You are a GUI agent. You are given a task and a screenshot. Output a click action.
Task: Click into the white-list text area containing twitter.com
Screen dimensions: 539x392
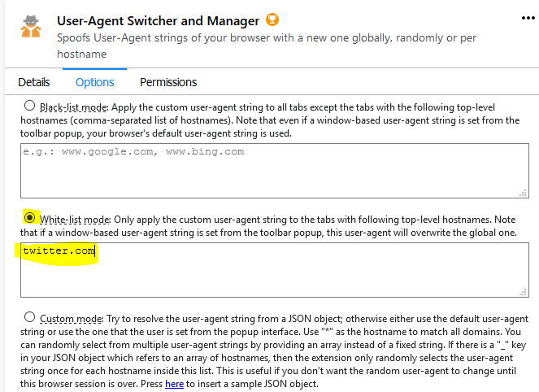point(274,270)
